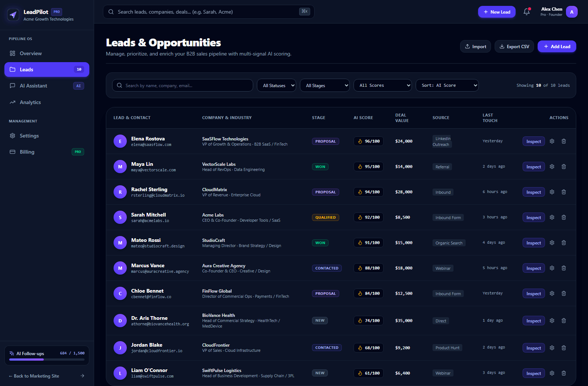Click the LeadPilot paper-plane logo icon
588x386 pixels.
point(13,15)
